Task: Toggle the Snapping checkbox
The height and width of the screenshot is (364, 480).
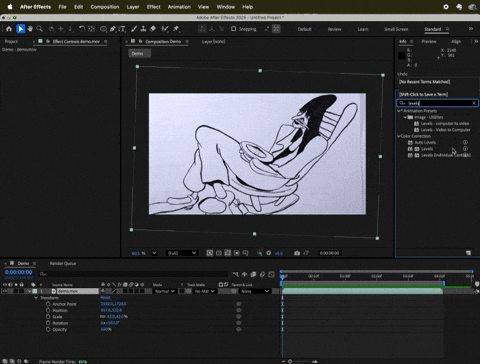Action: pos(234,29)
